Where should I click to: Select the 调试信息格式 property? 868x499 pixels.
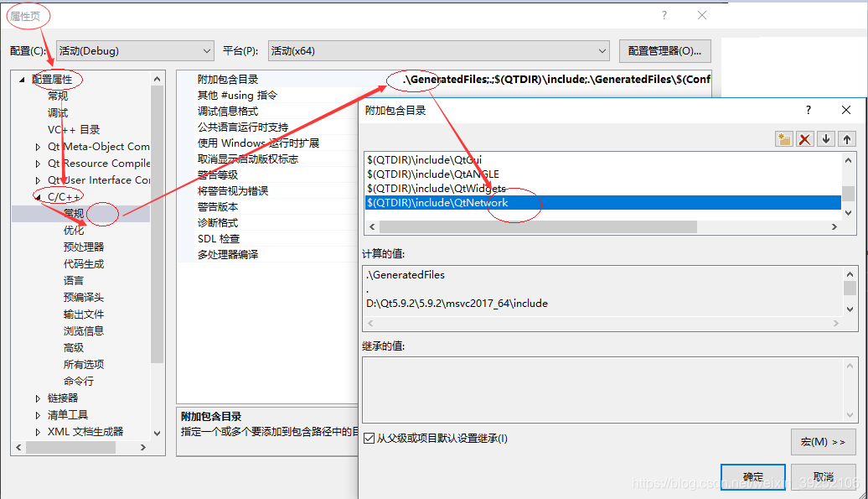click(x=228, y=112)
